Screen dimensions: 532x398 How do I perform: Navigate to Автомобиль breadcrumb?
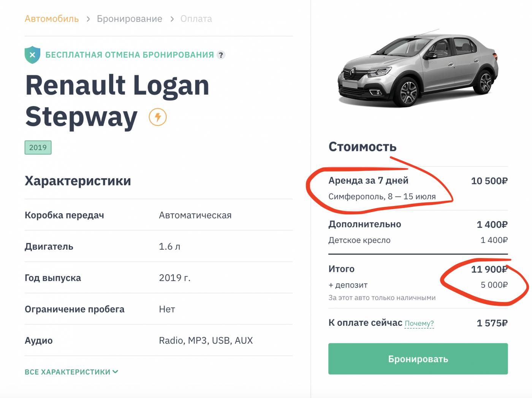pos(52,18)
